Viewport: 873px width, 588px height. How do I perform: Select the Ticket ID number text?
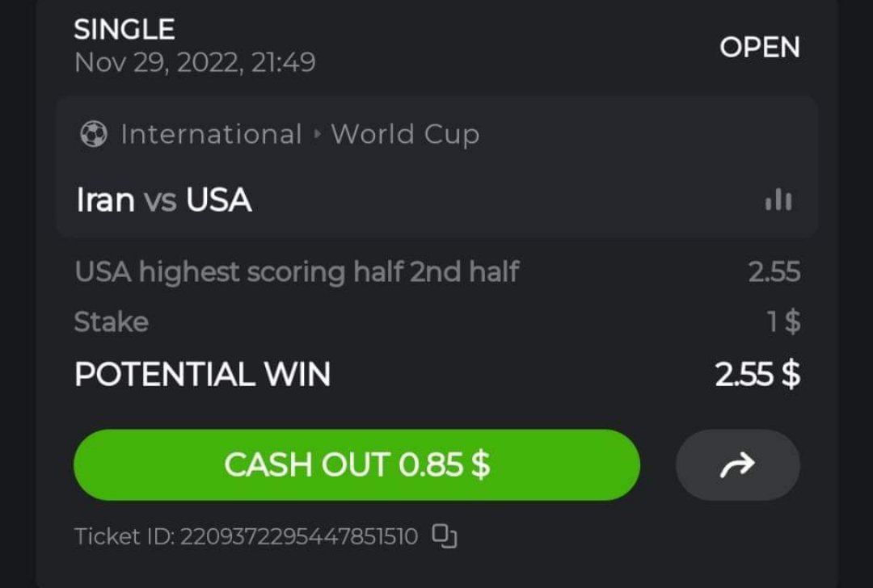click(x=297, y=535)
